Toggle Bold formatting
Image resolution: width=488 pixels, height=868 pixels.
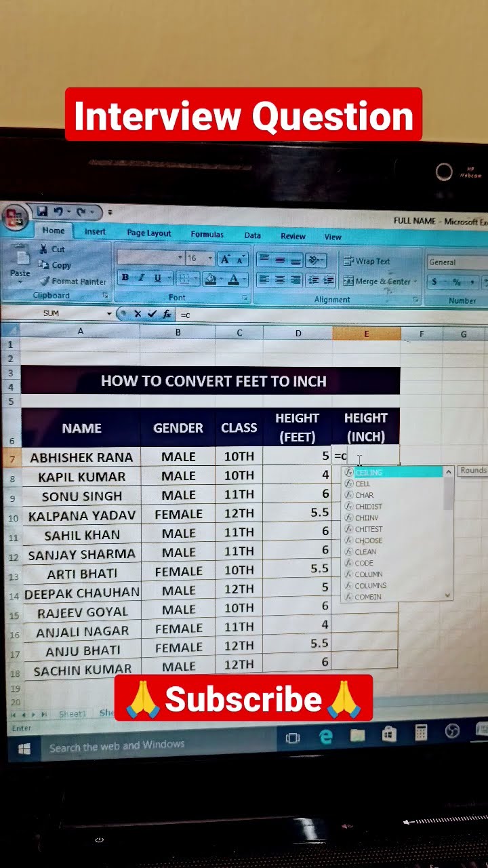125,277
